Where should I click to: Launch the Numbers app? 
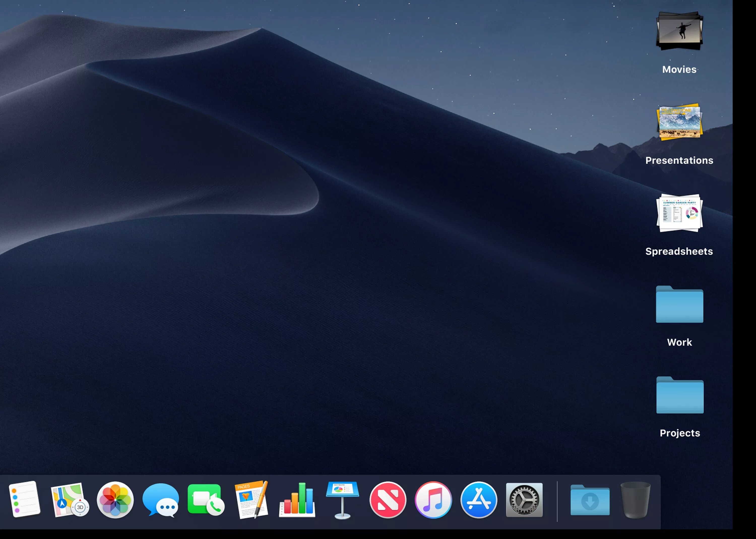pos(297,500)
